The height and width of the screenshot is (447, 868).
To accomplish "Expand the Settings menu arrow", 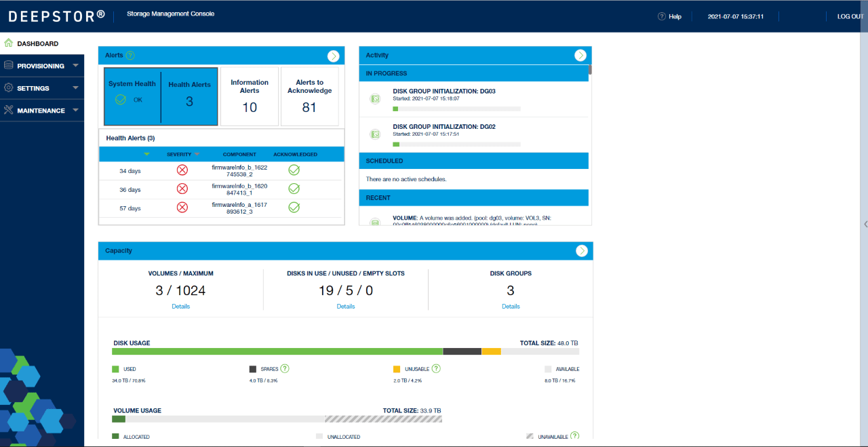I will (x=75, y=88).
